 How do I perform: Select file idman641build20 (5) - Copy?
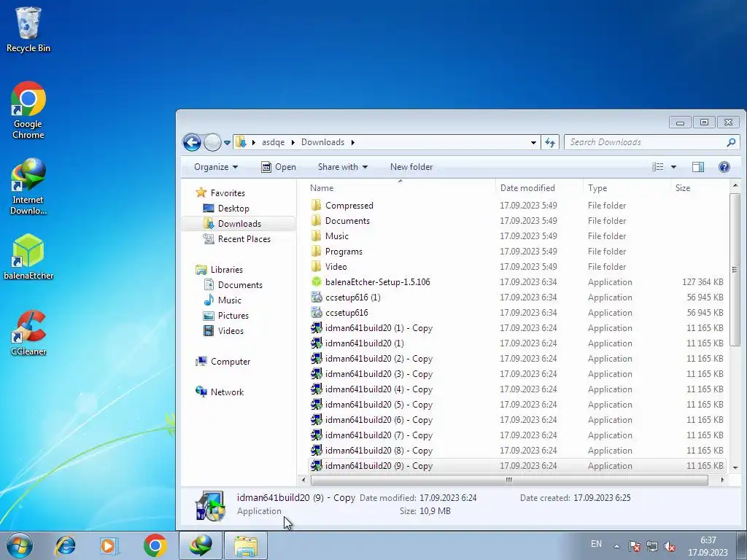379,404
